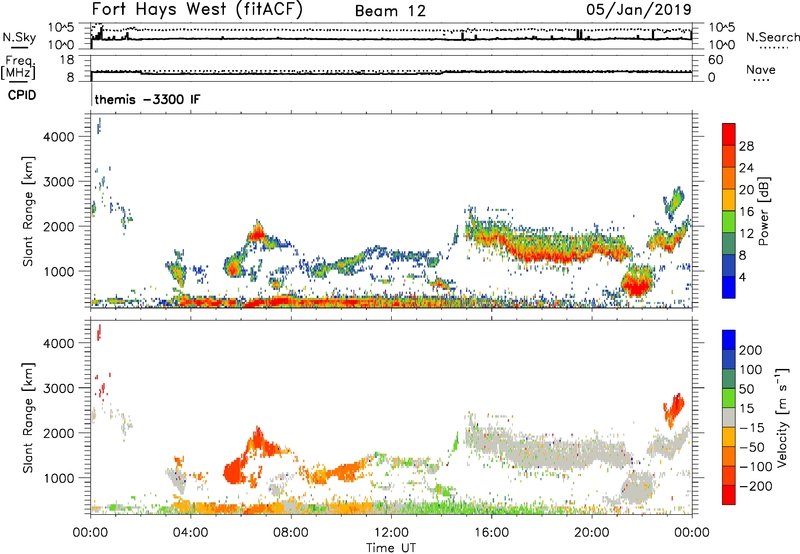The height and width of the screenshot is (554, 800).
Task: Click the '28' Power colorbar tick label
Action: click(746, 146)
